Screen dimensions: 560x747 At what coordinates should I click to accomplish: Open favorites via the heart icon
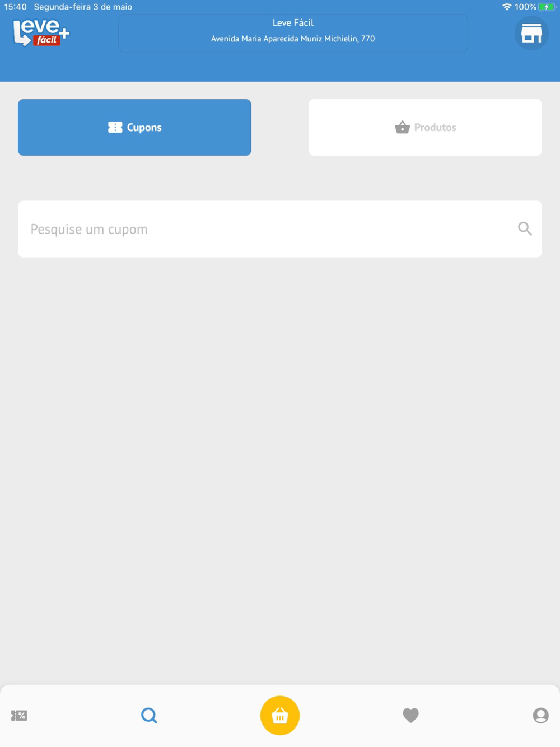pos(410,715)
